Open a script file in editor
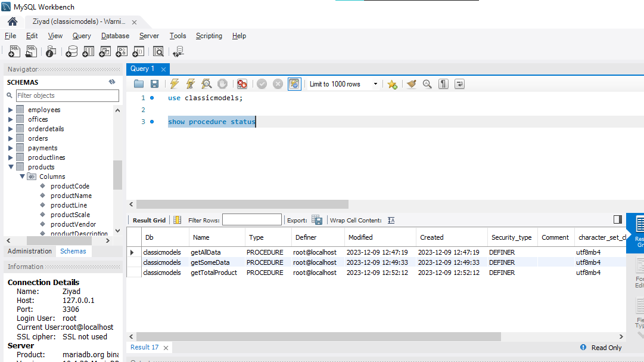This screenshot has width=644, height=362. [x=139, y=84]
